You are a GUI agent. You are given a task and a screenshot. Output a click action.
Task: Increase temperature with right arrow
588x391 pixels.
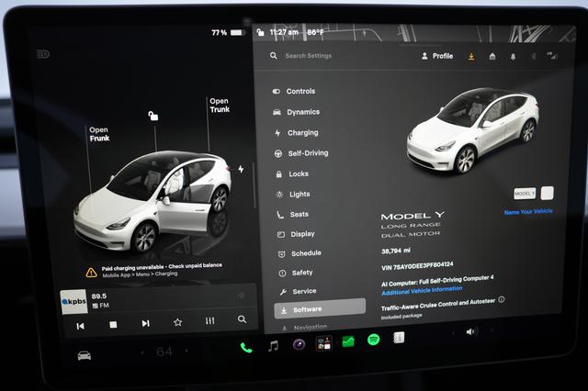pyautogui.click(x=187, y=351)
